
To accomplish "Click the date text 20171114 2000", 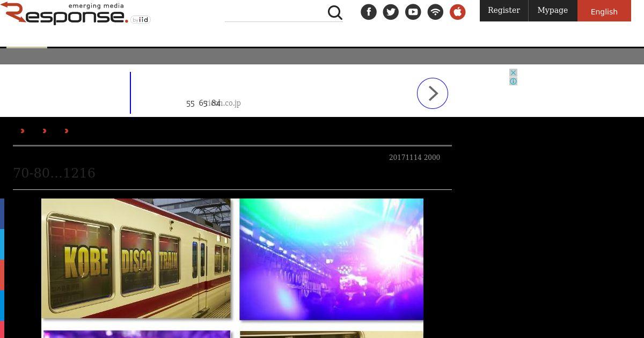I will (414, 157).
